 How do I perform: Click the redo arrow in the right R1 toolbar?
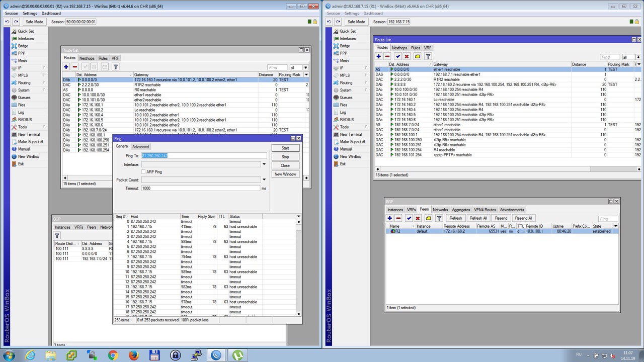tap(338, 22)
